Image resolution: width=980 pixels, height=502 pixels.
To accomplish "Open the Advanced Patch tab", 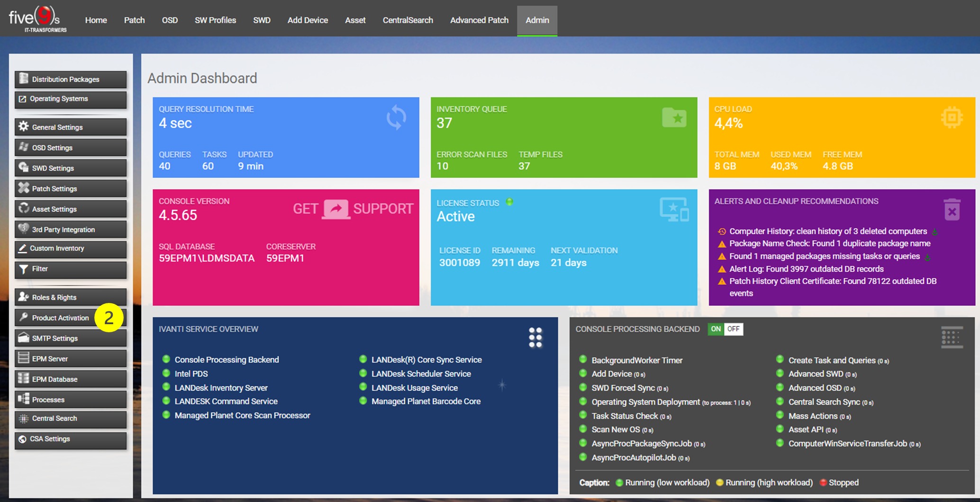I will coord(479,20).
